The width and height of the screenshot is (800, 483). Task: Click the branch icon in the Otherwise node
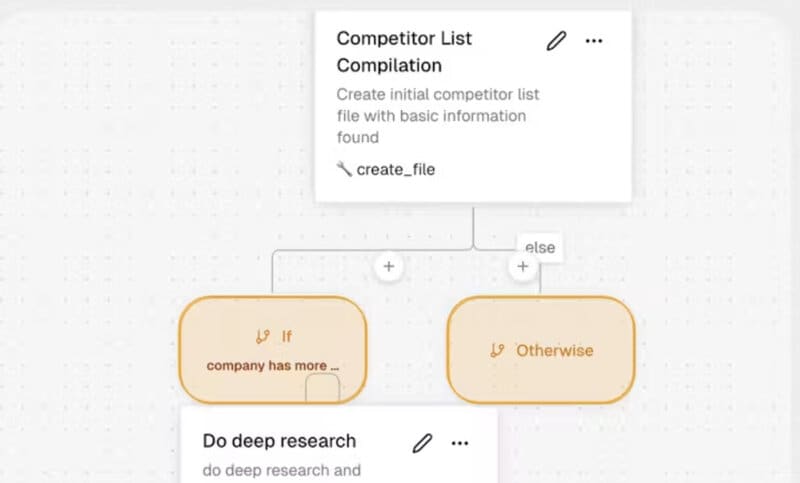tap(497, 350)
